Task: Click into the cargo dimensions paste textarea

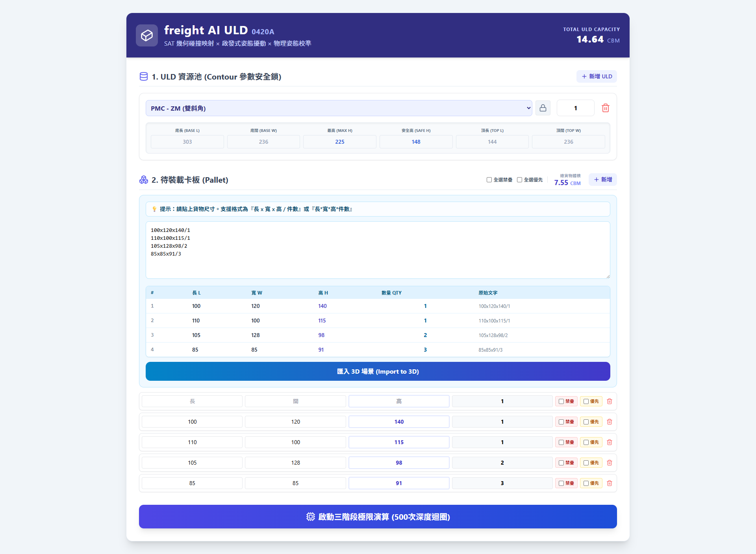Action: tap(378, 250)
